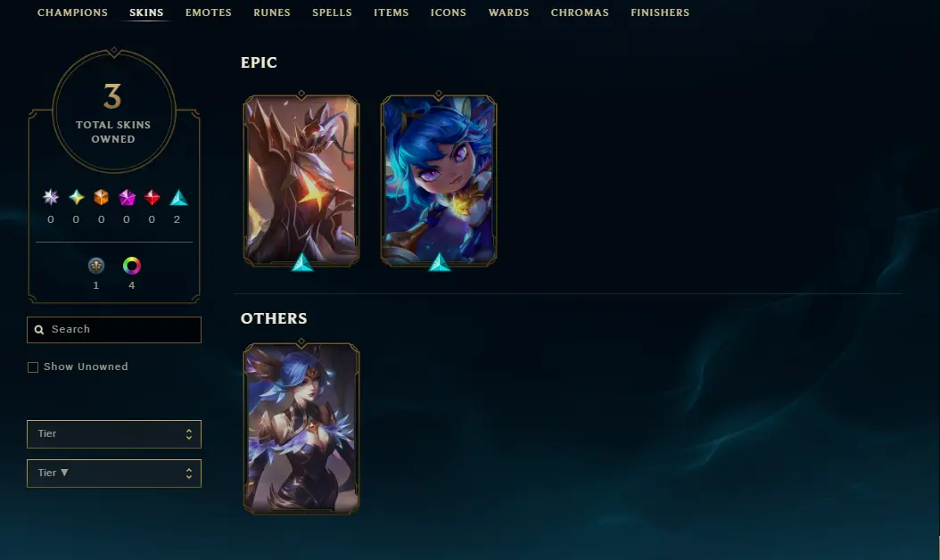Viewport: 940px width, 560px height.
Task: Click the teal Epic triangle gem icon
Action: (x=178, y=197)
